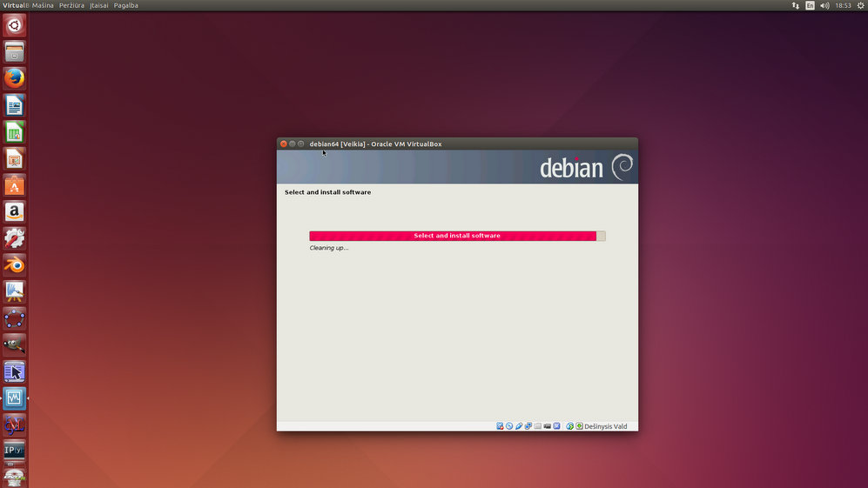Open the GIMP launcher icon
This screenshot has width=868, height=488.
pos(14,344)
